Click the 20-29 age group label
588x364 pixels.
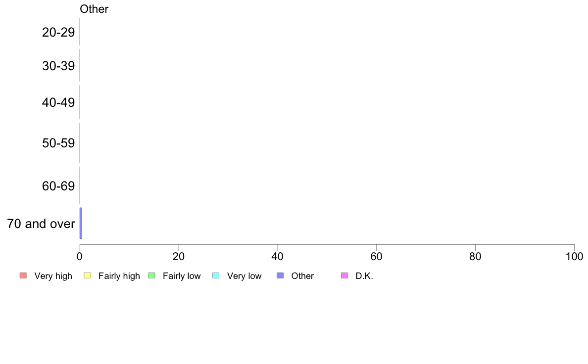pos(58,32)
